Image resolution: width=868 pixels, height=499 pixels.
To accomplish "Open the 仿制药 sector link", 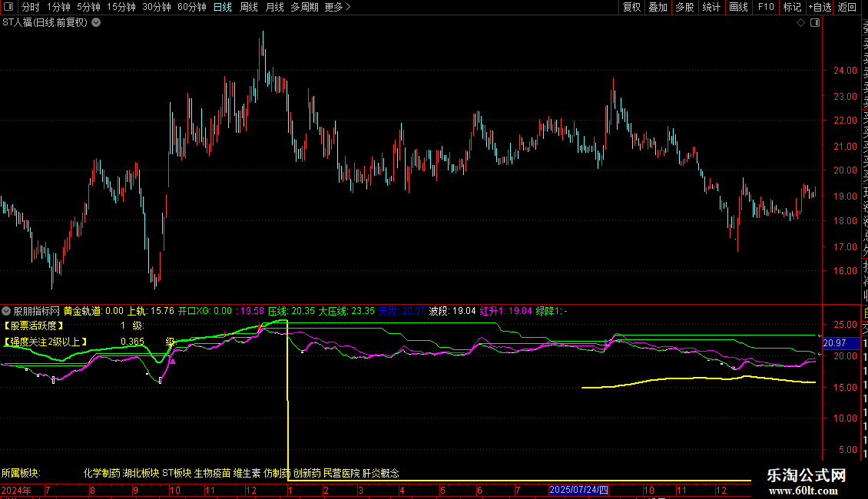I will point(277,474).
